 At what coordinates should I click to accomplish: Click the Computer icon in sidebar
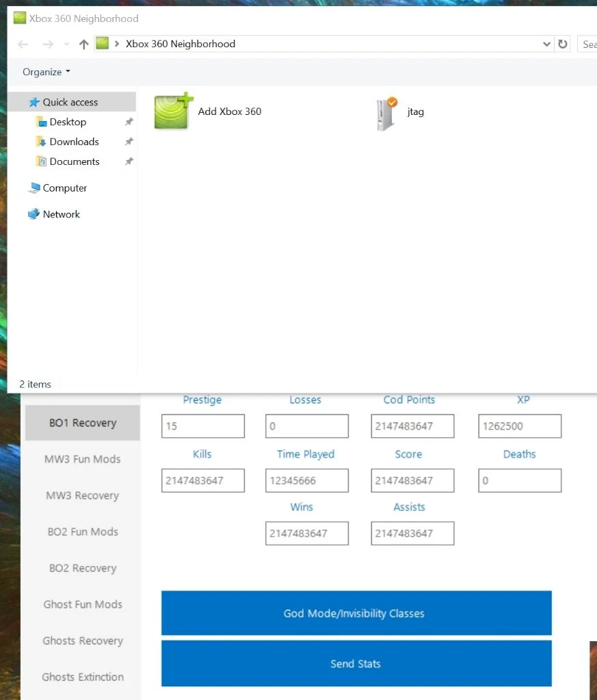click(x=34, y=188)
